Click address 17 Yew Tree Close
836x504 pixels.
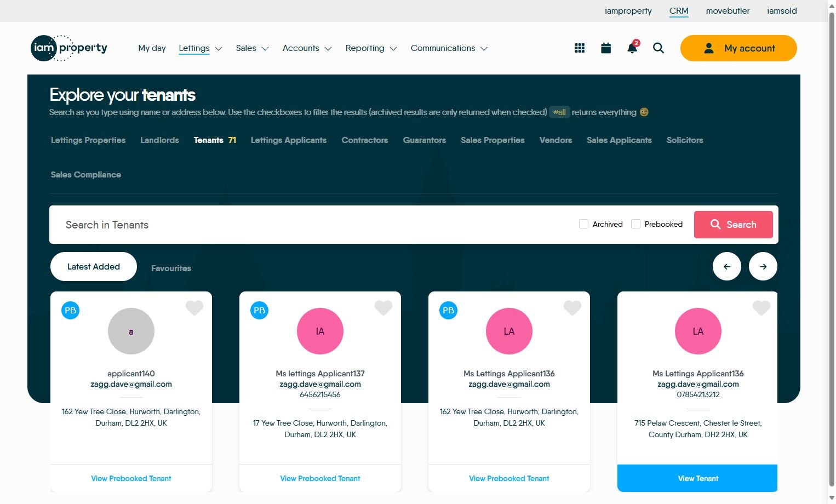point(320,429)
